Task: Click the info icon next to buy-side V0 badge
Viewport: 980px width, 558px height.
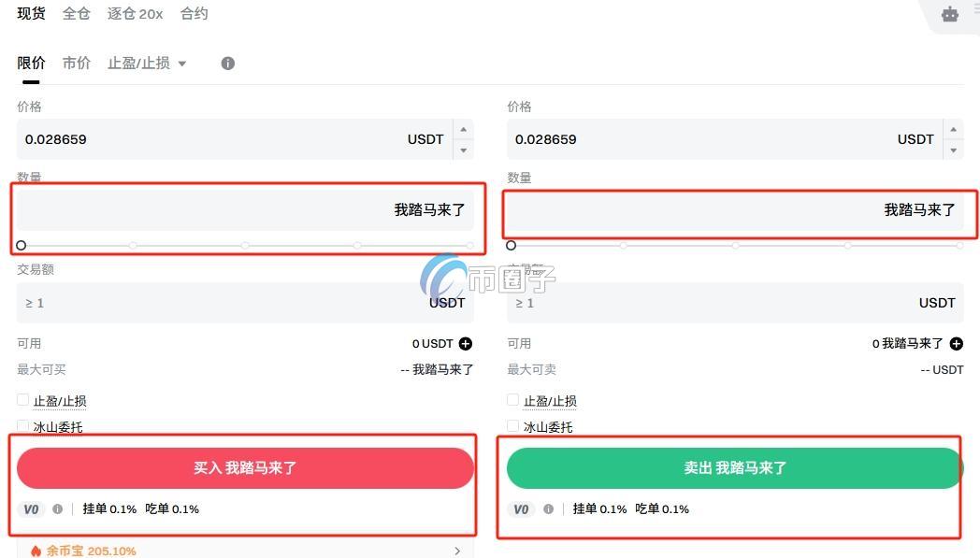Action: [58, 509]
